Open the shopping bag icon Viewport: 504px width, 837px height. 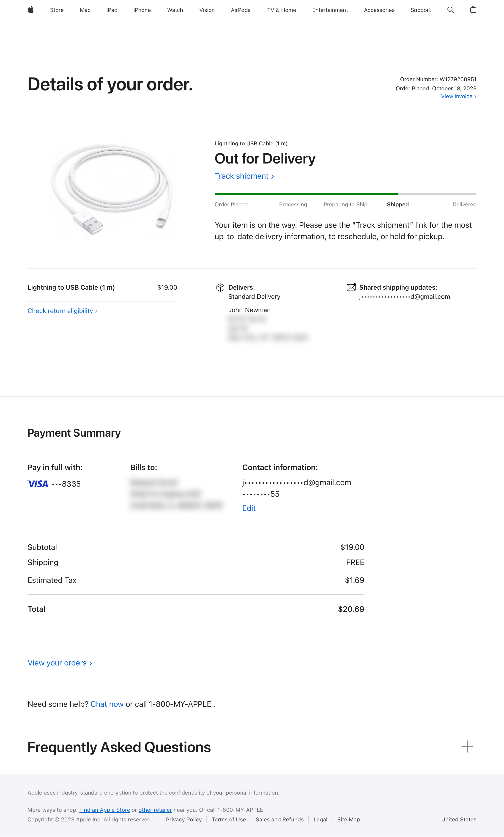(473, 10)
